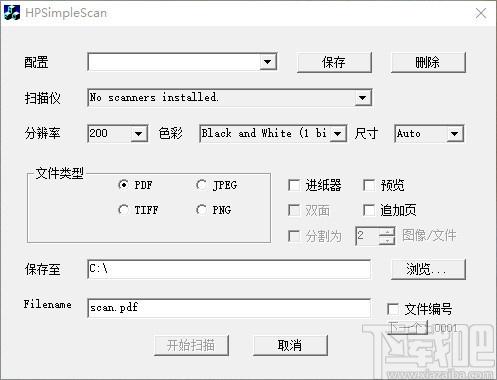
Task: Select the PDF file type radio button
Action: point(123,185)
